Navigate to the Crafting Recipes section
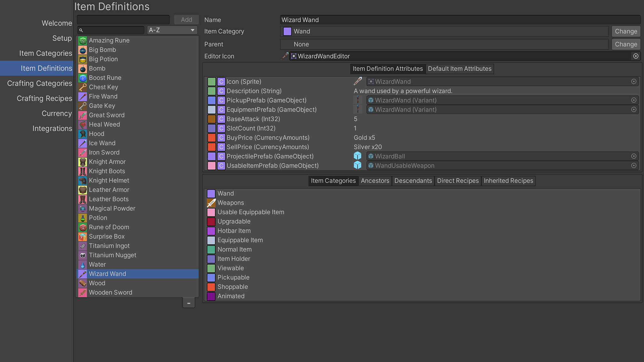 pyautogui.click(x=44, y=98)
